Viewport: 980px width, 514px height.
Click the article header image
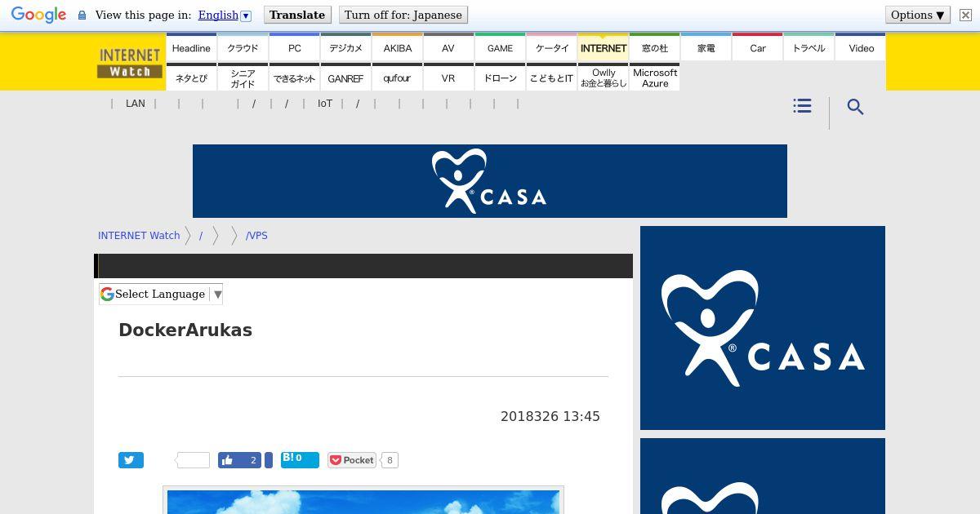(363, 501)
